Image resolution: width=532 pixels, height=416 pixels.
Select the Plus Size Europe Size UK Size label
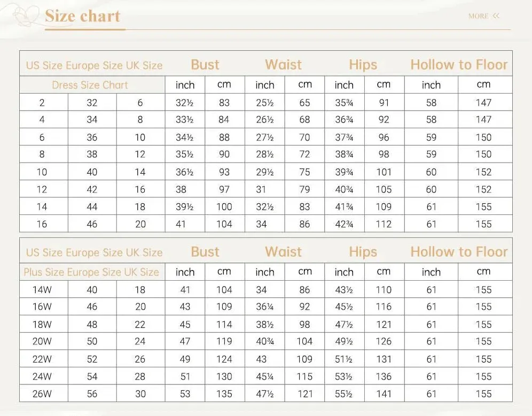pyautogui.click(x=91, y=272)
